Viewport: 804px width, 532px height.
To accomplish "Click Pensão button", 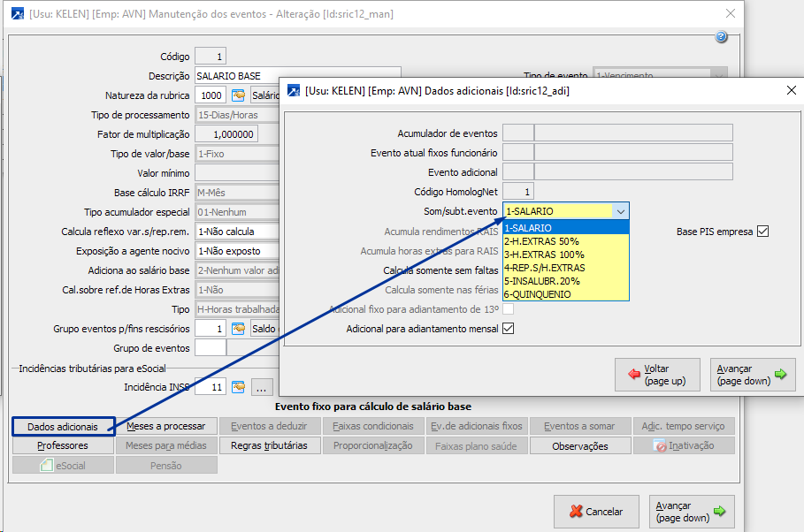I will [x=166, y=466].
